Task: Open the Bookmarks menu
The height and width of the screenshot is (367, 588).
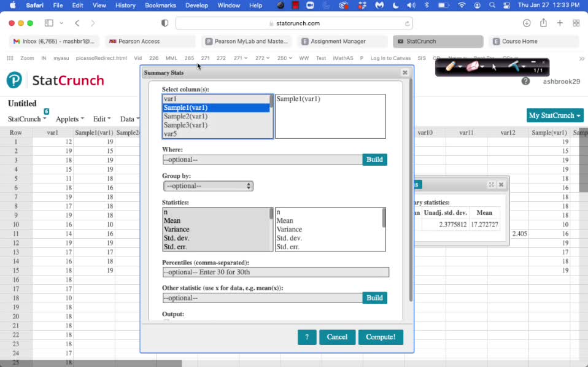Action: point(160,6)
